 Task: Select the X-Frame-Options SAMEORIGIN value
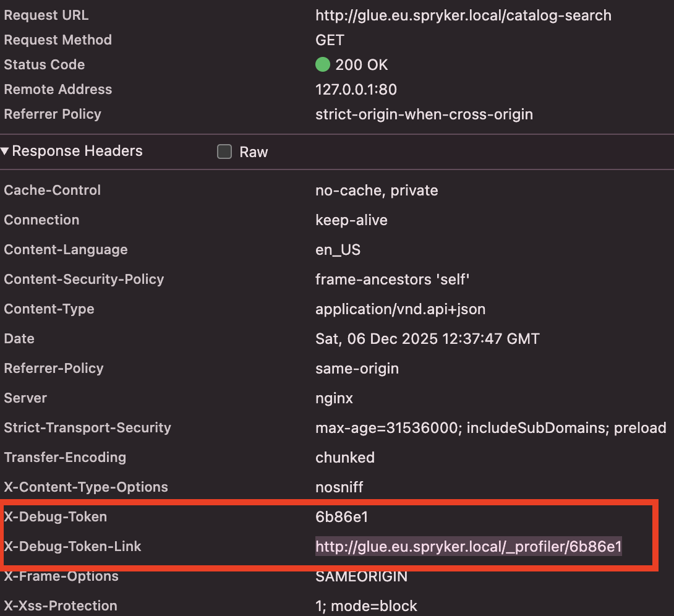(361, 576)
